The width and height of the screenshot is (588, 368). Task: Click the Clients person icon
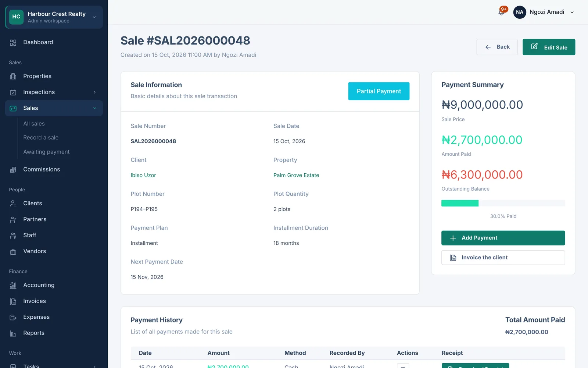coord(13,204)
